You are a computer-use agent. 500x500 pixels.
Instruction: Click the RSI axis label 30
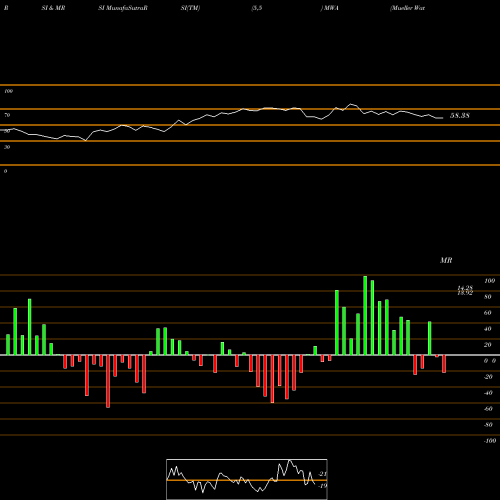[x=7, y=147]
